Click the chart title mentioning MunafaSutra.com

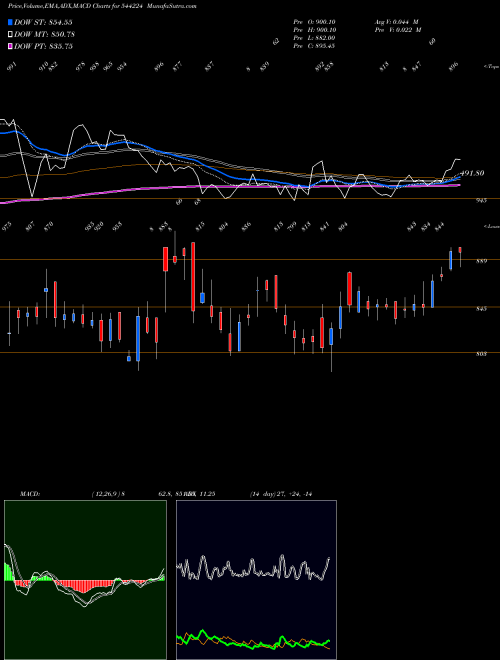click(x=102, y=6)
